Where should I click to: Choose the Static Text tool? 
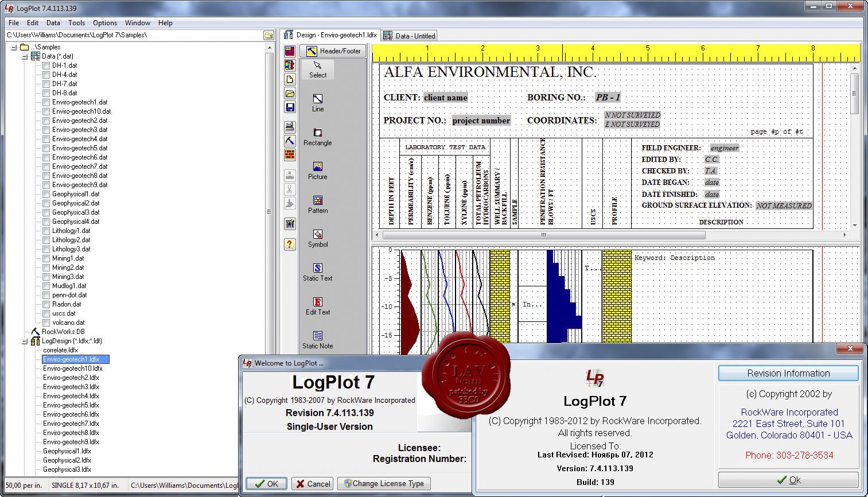coord(318,272)
